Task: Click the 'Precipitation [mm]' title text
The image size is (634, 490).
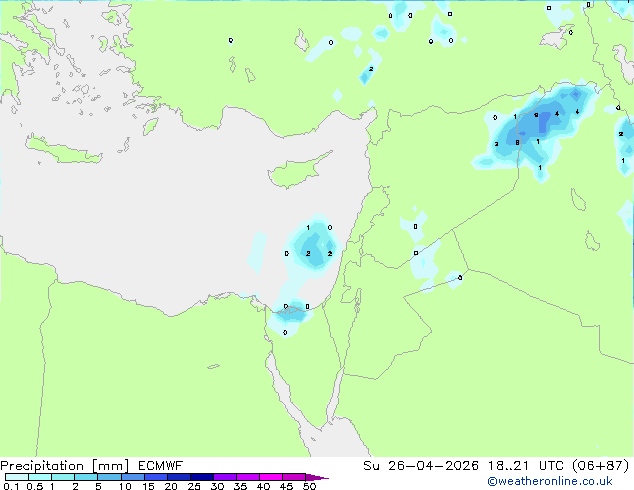Action: (x=65, y=466)
